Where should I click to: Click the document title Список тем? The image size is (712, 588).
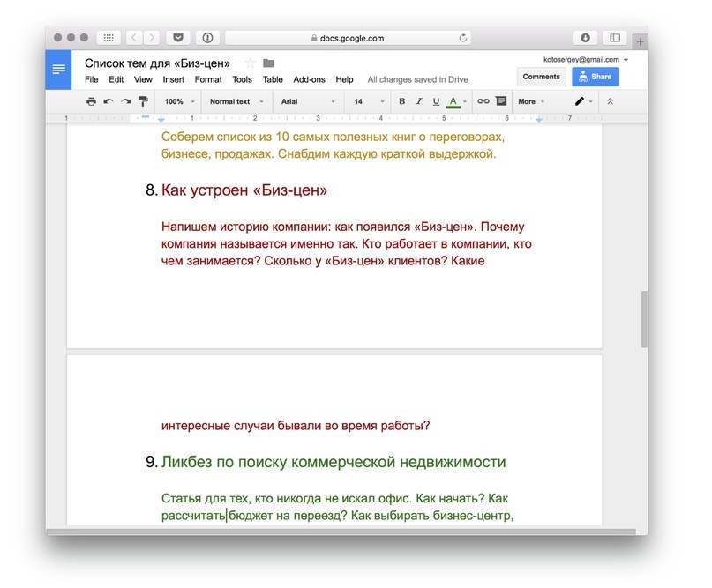pyautogui.click(x=157, y=63)
